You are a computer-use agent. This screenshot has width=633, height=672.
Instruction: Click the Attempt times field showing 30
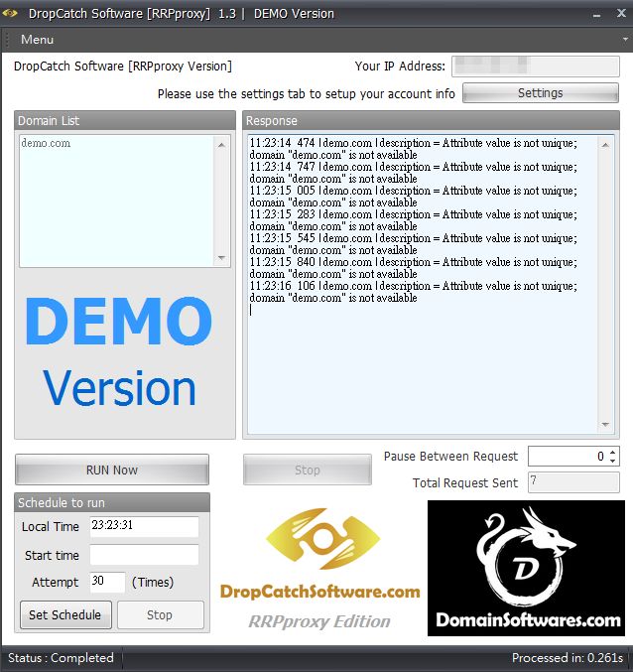pyautogui.click(x=107, y=582)
